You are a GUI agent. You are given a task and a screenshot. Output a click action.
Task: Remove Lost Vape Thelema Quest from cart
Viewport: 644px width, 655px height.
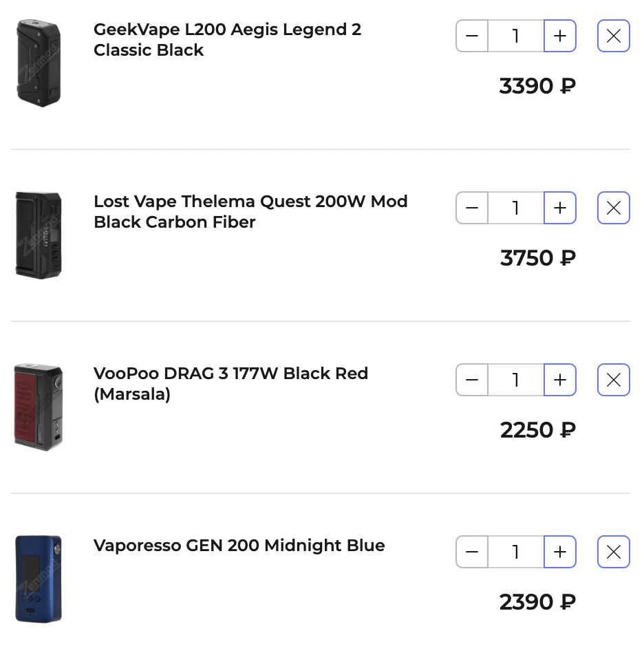[613, 208]
